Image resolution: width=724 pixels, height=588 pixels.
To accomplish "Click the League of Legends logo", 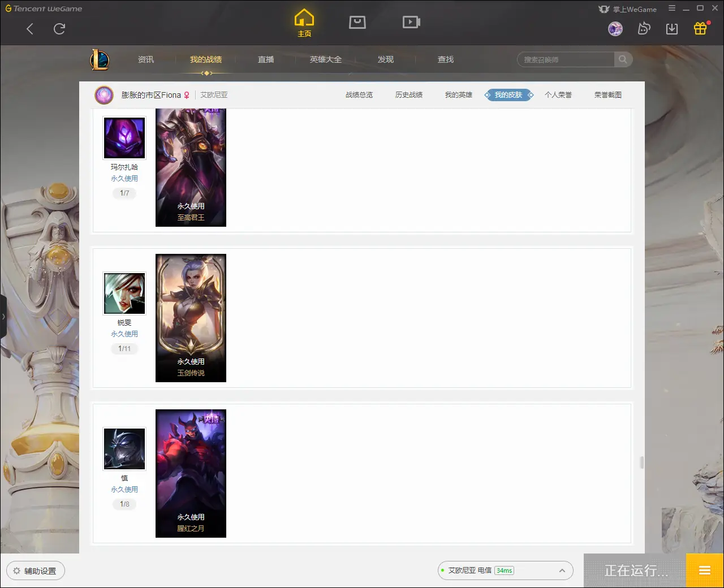I will (x=100, y=59).
